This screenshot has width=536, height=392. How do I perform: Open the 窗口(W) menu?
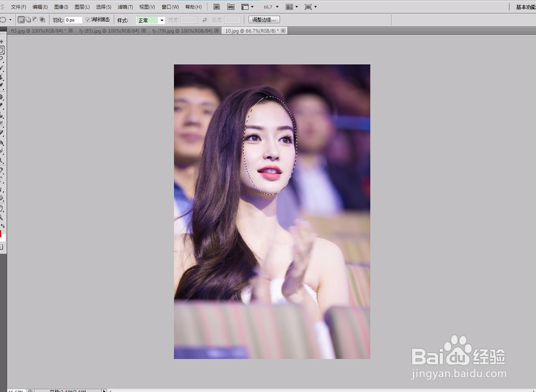pyautogui.click(x=170, y=7)
